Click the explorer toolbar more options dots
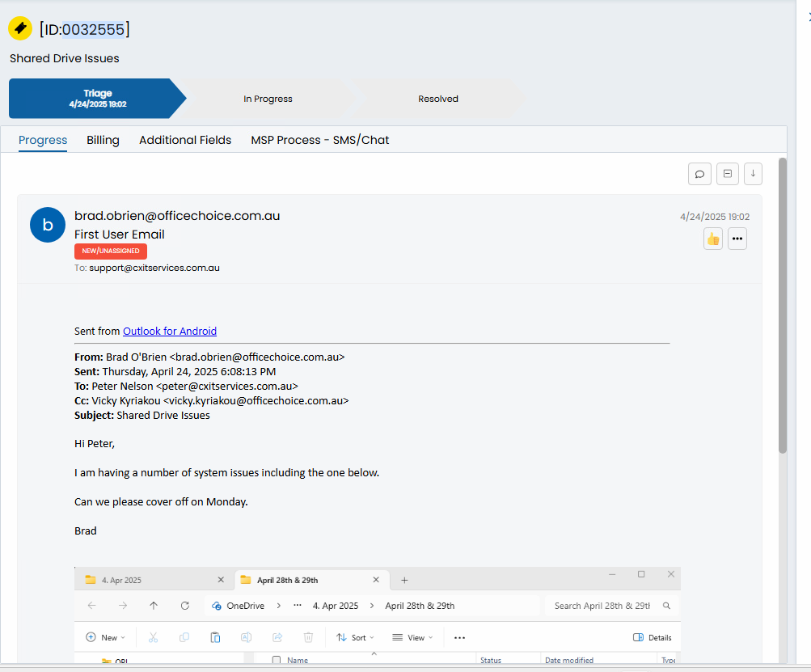811x672 pixels. coord(459,638)
